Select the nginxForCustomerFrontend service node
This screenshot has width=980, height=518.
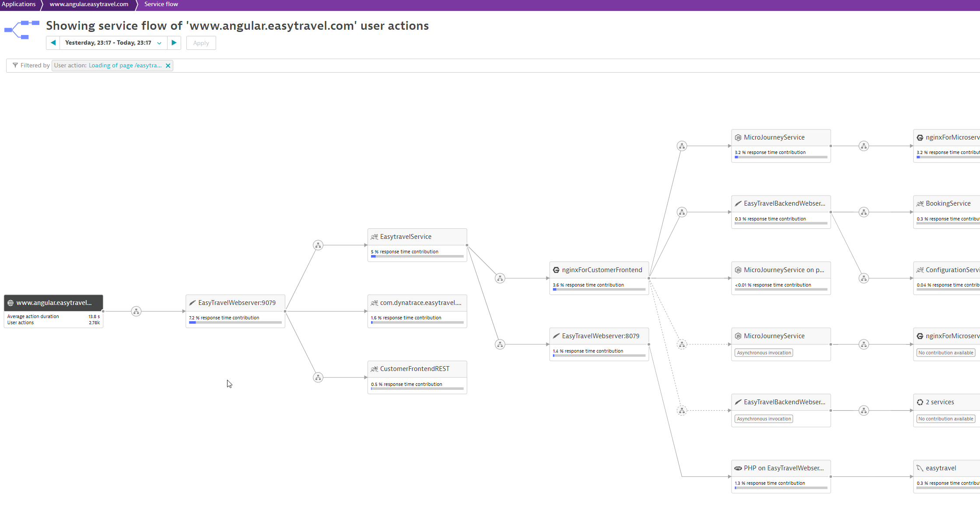(602, 270)
